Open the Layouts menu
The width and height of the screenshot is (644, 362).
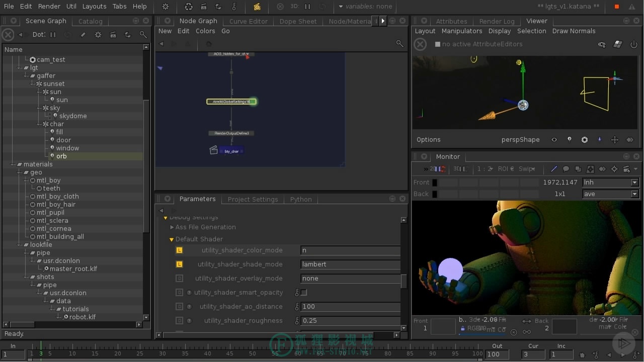click(x=95, y=7)
